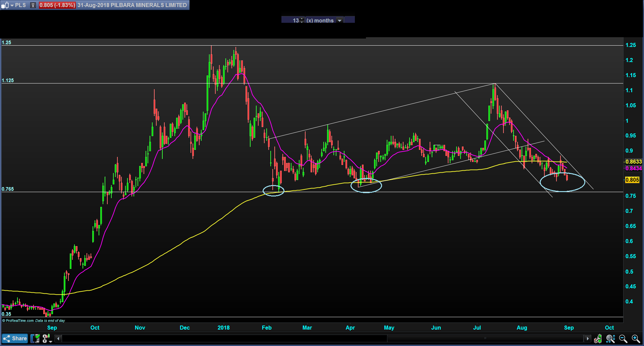Viewport: 644px width, 346px height.
Task: Click the ProRealTime.com copyright text
Action: coord(18,321)
